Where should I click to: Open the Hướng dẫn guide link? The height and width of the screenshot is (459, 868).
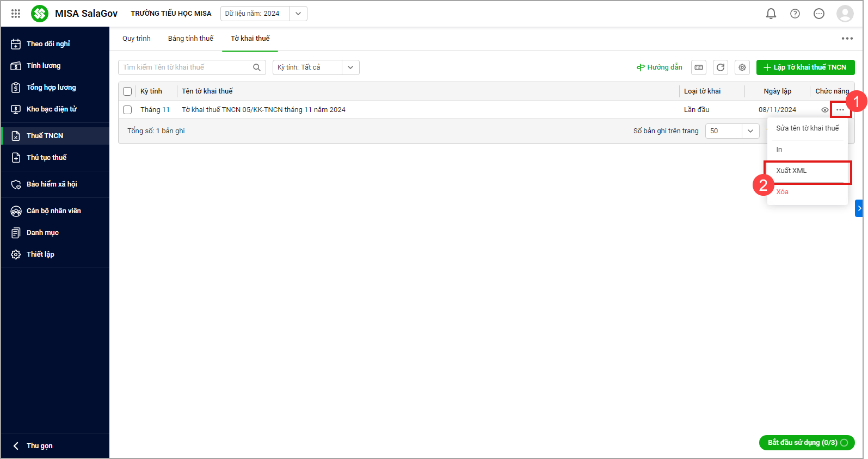point(659,67)
